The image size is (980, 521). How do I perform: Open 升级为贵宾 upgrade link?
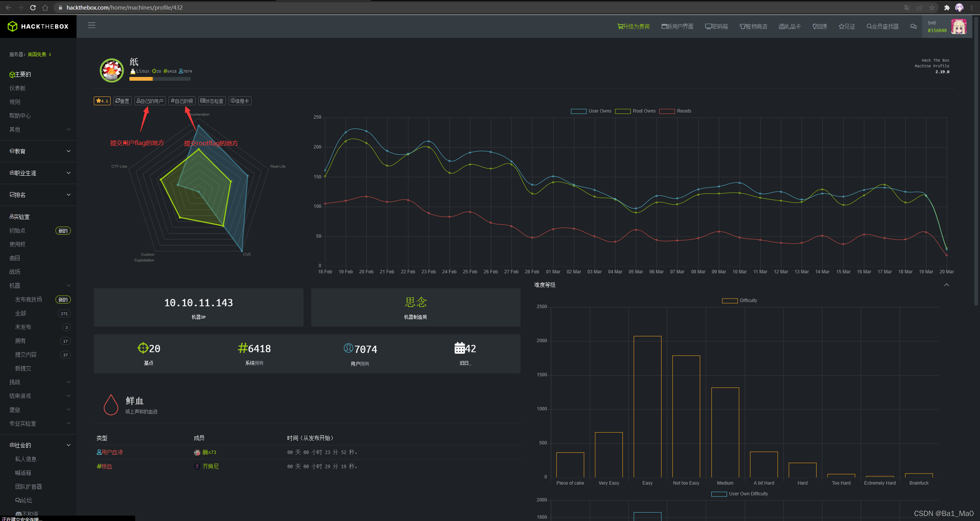pos(634,26)
